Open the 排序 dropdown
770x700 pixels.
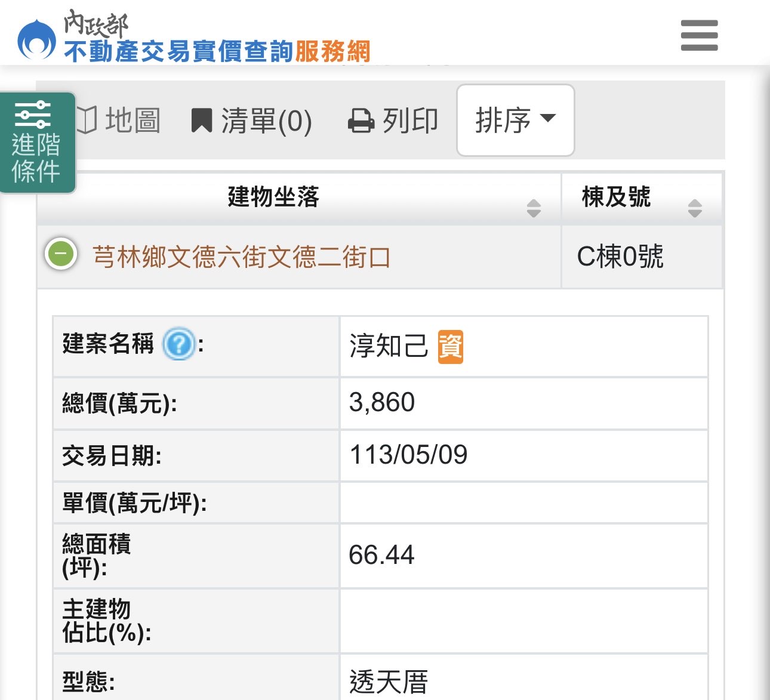pos(515,121)
